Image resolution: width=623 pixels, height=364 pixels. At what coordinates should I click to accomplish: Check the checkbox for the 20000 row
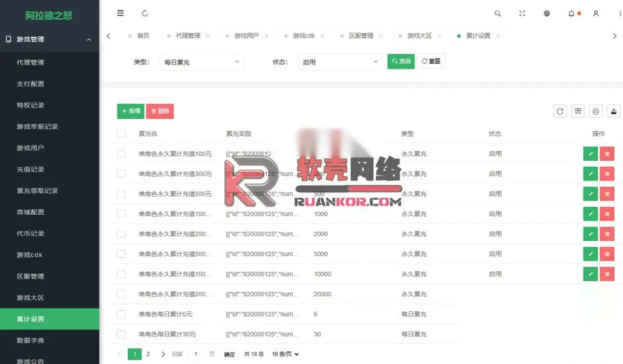click(x=121, y=294)
